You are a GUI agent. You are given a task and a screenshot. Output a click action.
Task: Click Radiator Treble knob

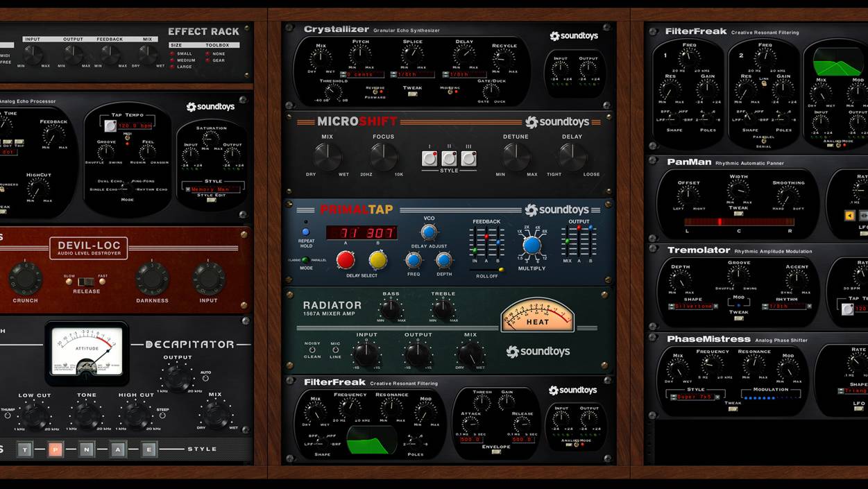click(x=443, y=308)
